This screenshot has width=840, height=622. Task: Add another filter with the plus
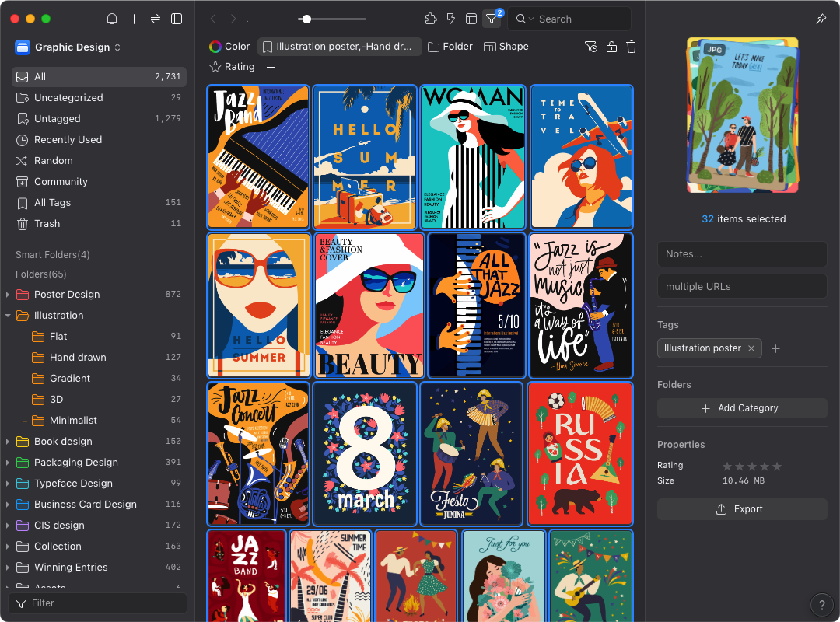[x=271, y=67]
